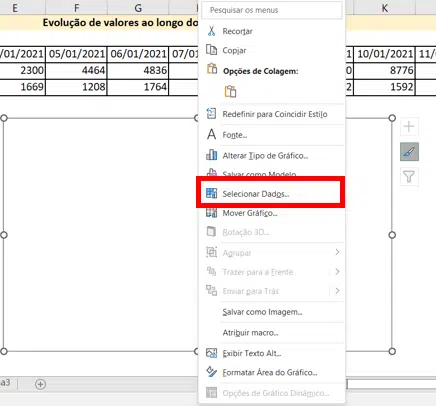Click cell with date 05/01/2021
This screenshot has height=406, width=436.
(x=76, y=54)
